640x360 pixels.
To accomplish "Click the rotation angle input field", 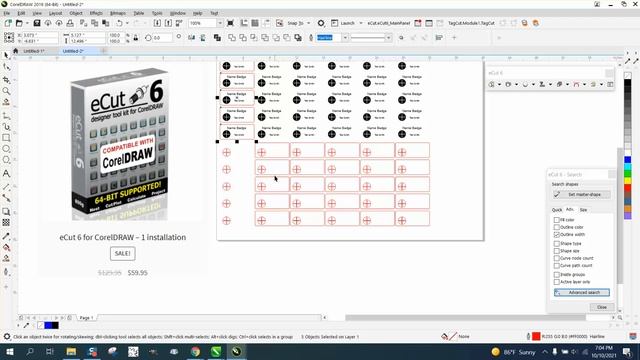I will point(162,38).
